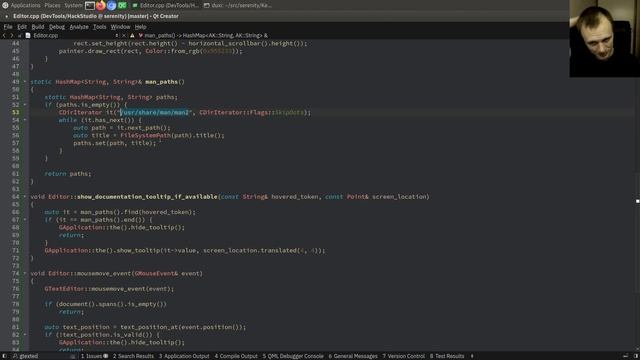Open the File menu
This screenshot has width=640, height=360.
(8, 27)
